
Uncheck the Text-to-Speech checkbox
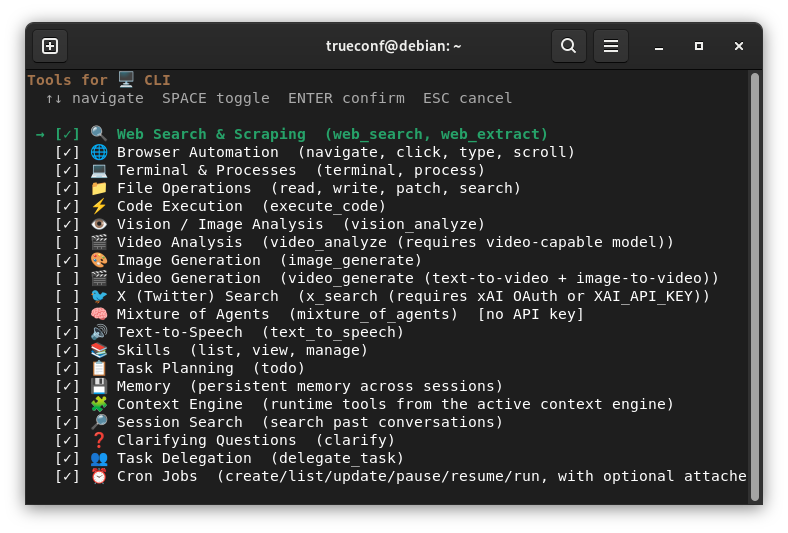(x=67, y=332)
